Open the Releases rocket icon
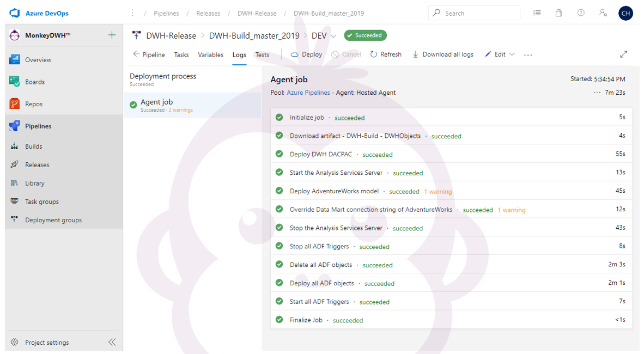644x354 pixels. (14, 164)
